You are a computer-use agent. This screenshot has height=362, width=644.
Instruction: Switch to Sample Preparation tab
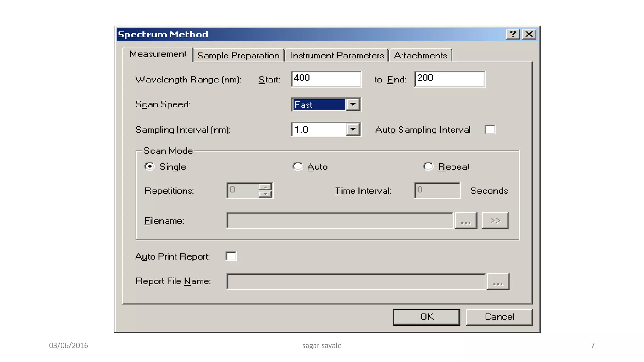pos(238,56)
